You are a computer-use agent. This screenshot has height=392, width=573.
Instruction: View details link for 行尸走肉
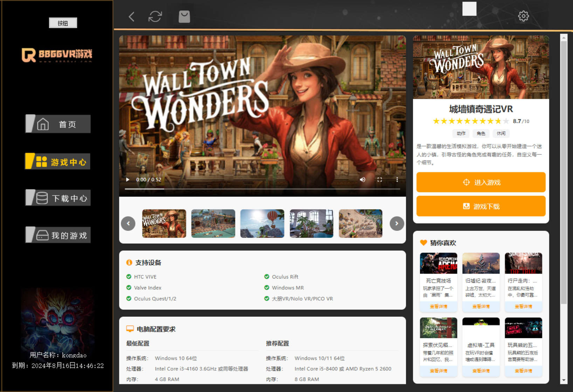click(524, 307)
